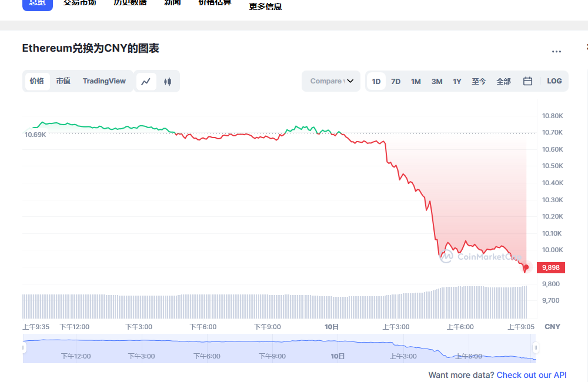588x382 pixels.
Task: Show 7D price range
Action: (x=396, y=81)
